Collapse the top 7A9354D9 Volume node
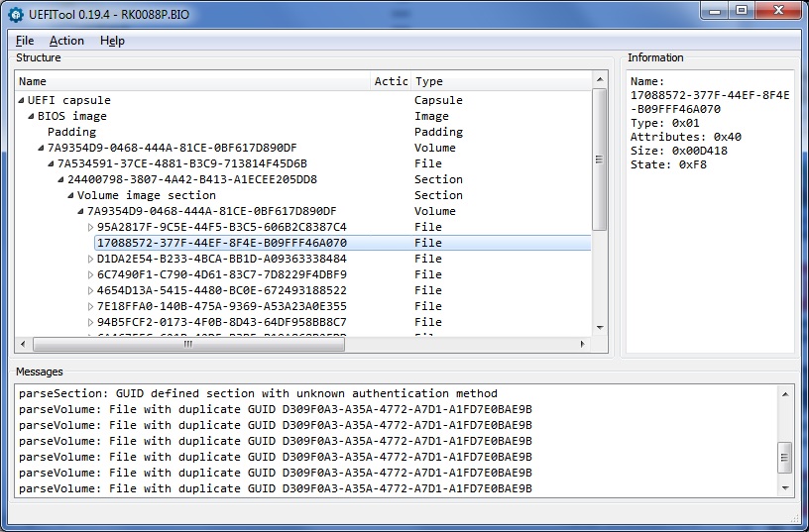809x532 pixels. [41, 148]
